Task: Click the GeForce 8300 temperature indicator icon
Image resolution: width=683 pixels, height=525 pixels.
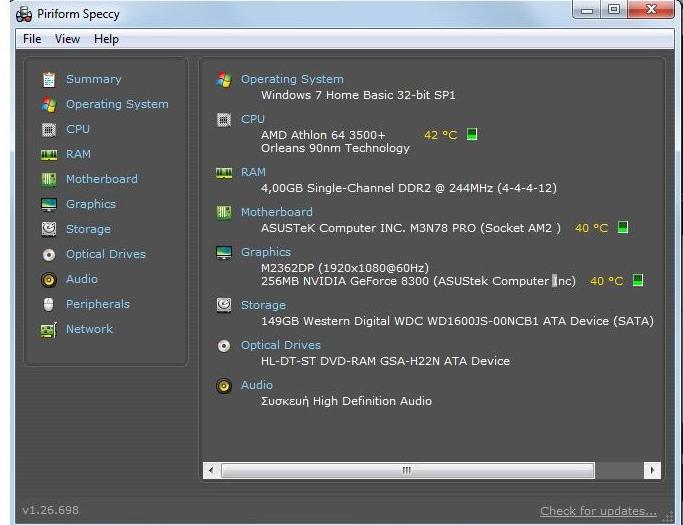Action: 638,280
